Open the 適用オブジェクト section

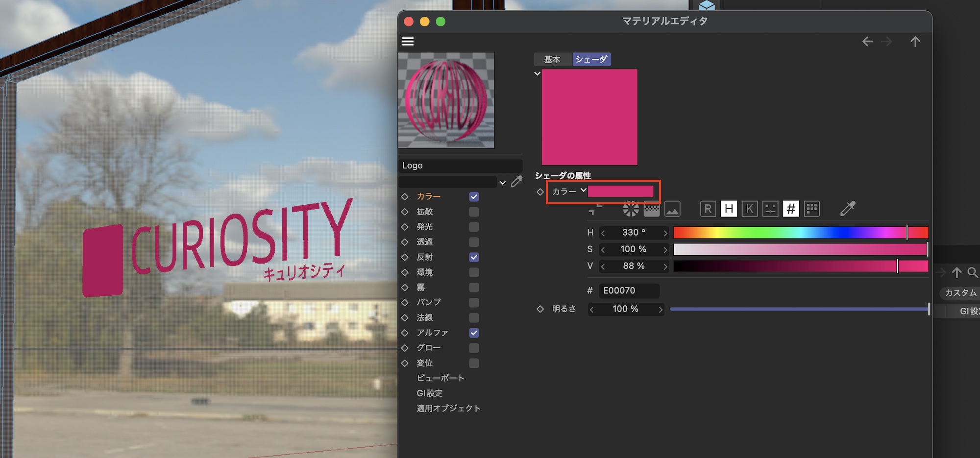pos(448,408)
